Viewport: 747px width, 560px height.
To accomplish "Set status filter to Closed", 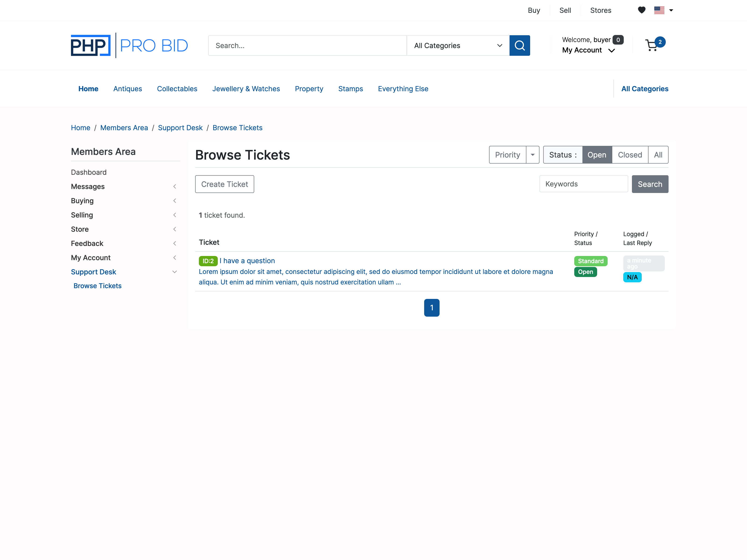I will pos(630,155).
